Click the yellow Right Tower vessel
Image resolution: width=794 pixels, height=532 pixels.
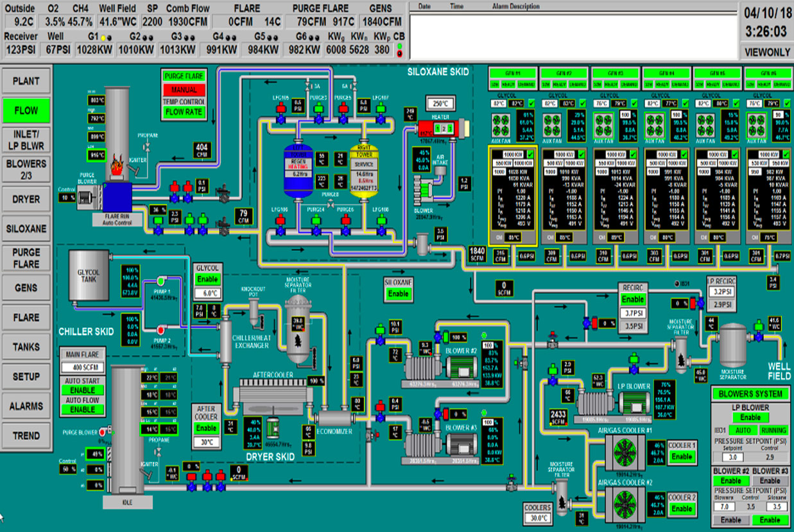(364, 172)
